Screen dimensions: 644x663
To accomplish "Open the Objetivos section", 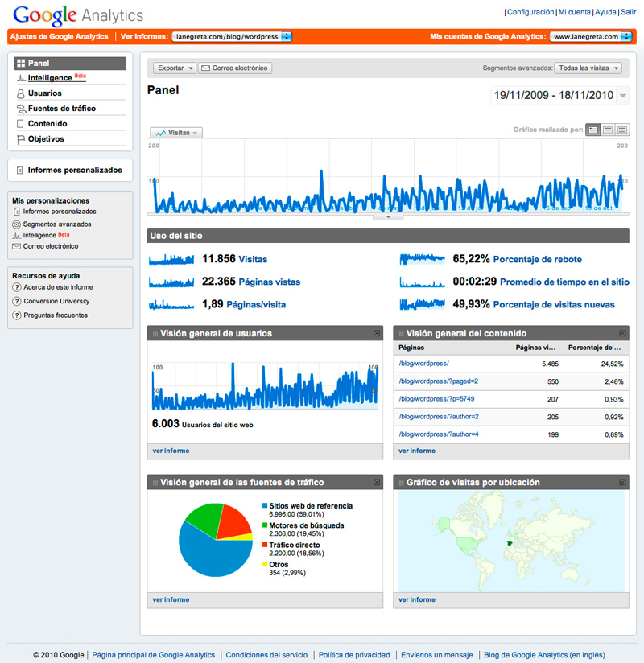I will pyautogui.click(x=46, y=138).
